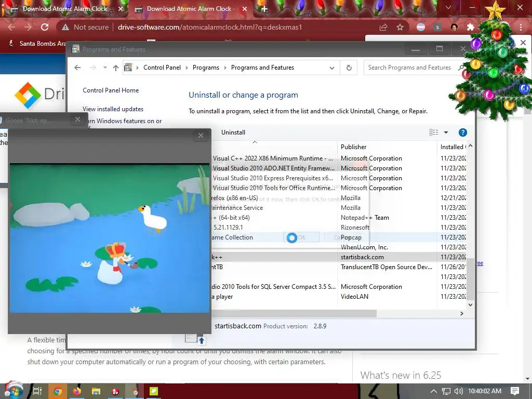Open the green app taskbar icon
The image size is (532, 399).
154,391
